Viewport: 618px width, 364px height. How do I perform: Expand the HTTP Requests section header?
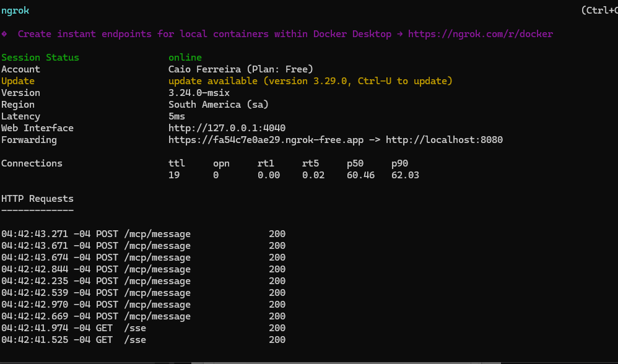tap(37, 198)
